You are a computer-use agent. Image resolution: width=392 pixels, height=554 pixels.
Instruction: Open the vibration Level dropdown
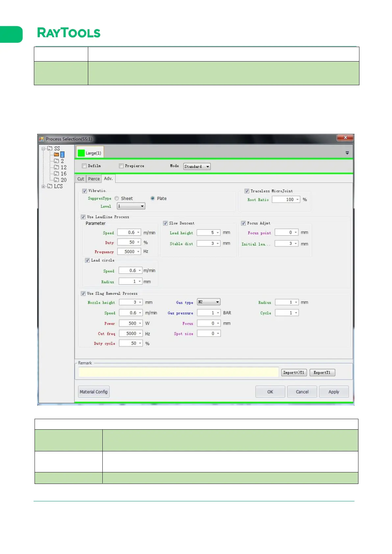pyautogui.click(x=131, y=206)
